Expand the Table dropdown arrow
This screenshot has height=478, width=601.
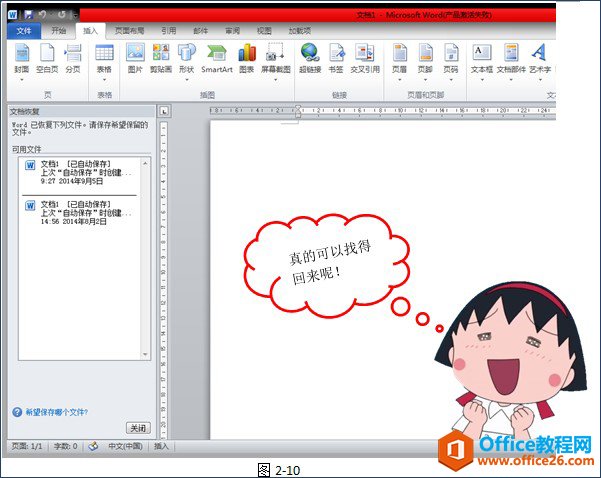104,80
